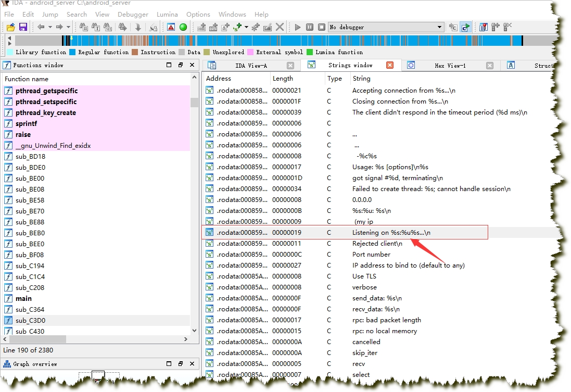Click the breakpoint list toolbar icon
This screenshot has width=571, height=392.
click(x=483, y=27)
